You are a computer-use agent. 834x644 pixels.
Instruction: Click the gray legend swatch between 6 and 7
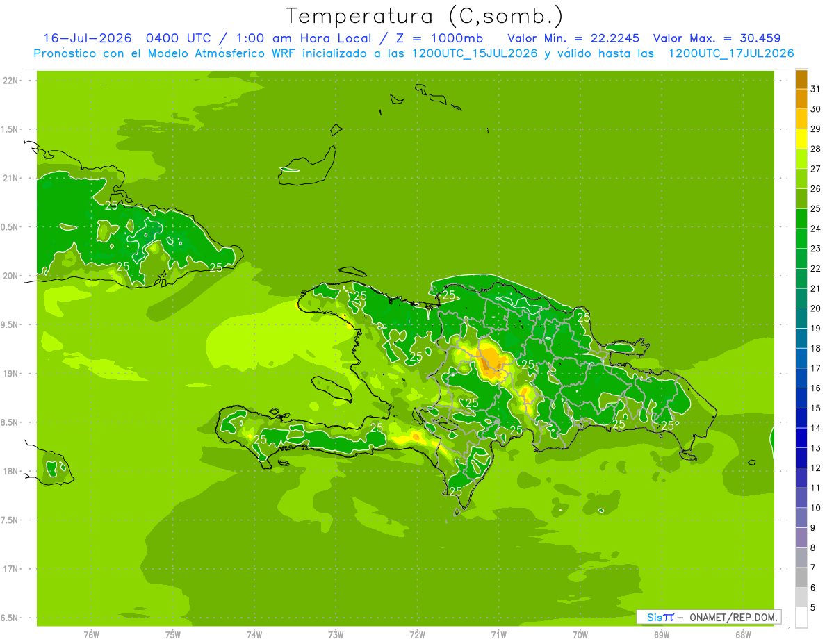pyautogui.click(x=801, y=578)
